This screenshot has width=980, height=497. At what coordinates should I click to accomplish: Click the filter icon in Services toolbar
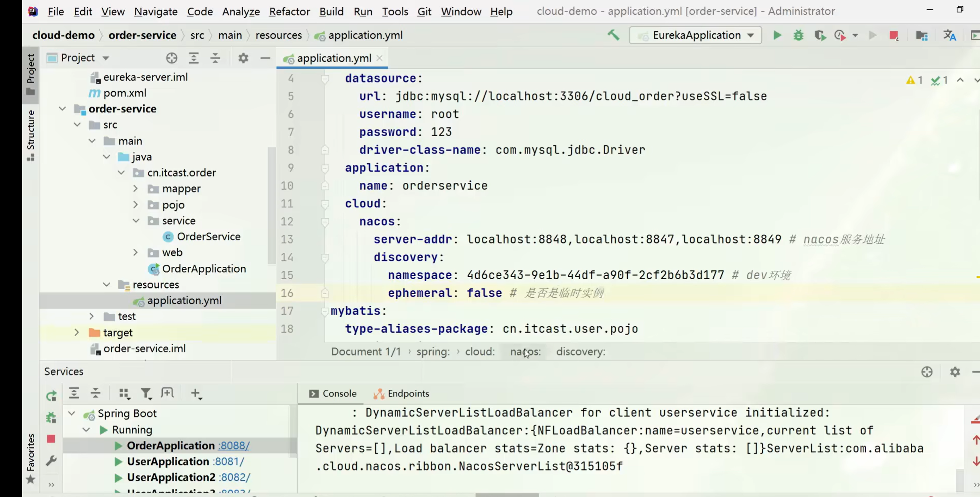click(x=146, y=393)
